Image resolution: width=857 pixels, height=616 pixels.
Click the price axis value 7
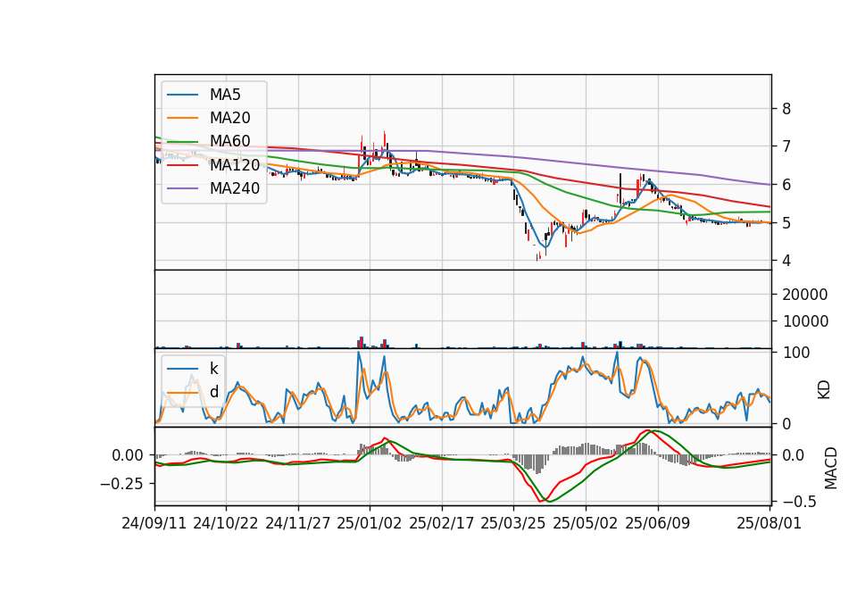[786, 146]
